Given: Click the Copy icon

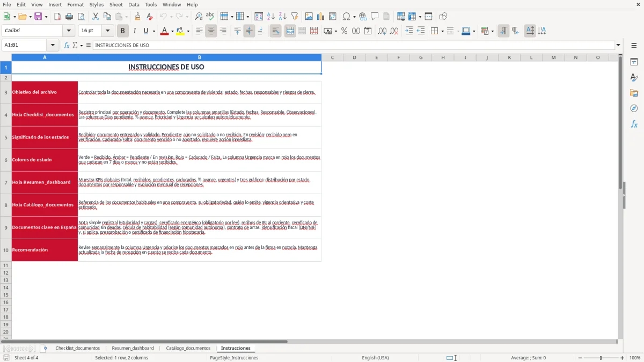Looking at the screenshot, I should (x=107, y=17).
